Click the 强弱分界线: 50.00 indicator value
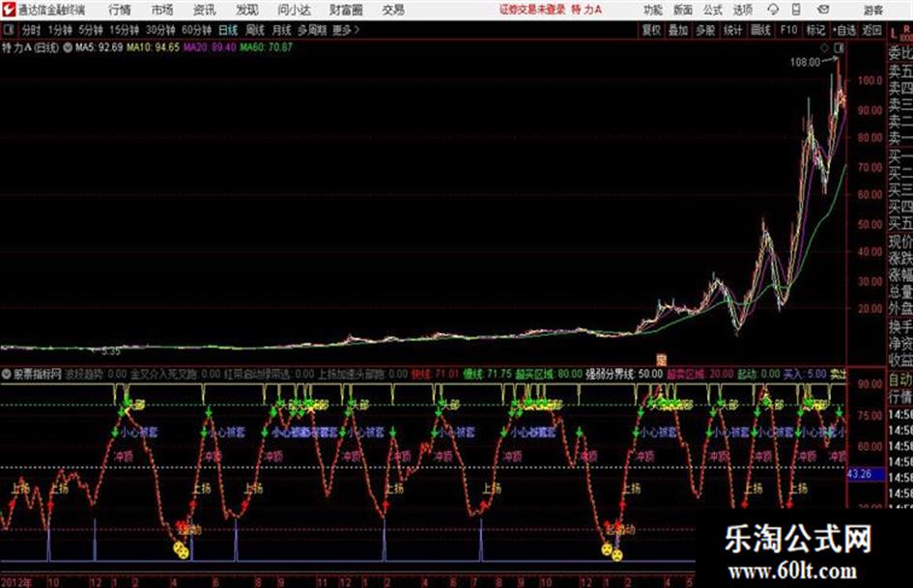Image resolution: width=913 pixels, height=588 pixels. [x=624, y=374]
